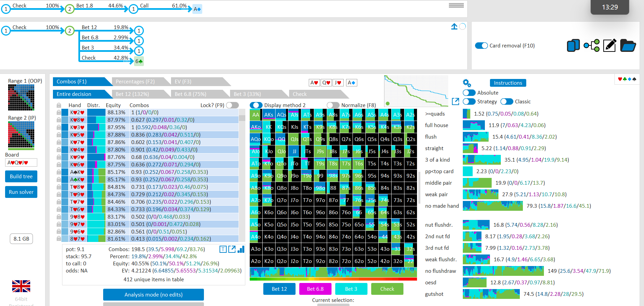The image size is (644, 306).
Task: Select the 6♣ card after Check branch
Action: tap(139, 61)
